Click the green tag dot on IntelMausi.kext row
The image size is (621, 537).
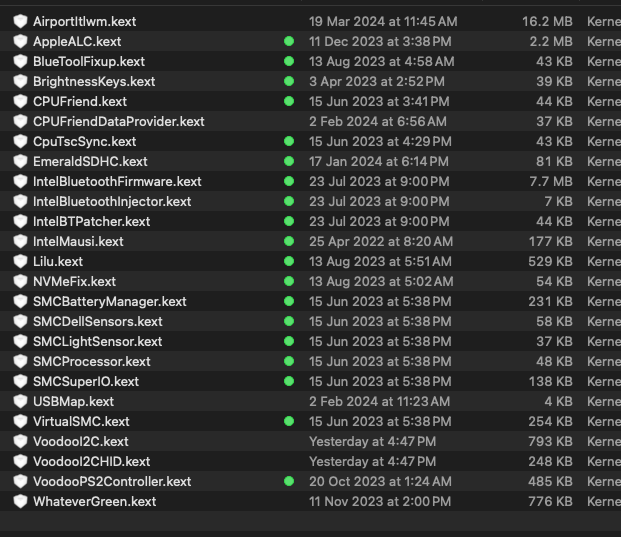click(289, 241)
